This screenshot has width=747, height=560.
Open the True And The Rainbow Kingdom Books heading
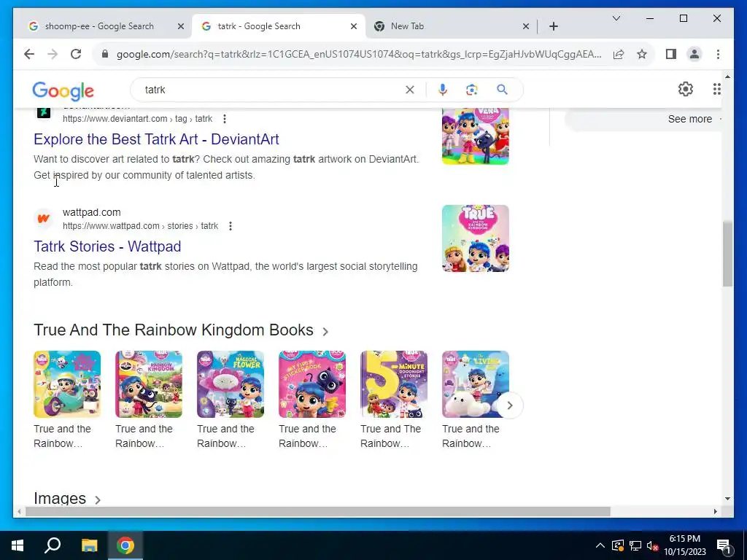(174, 330)
